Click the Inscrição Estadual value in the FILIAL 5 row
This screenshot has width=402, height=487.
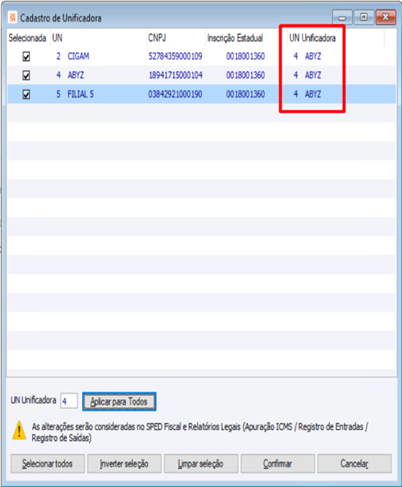pos(246,94)
